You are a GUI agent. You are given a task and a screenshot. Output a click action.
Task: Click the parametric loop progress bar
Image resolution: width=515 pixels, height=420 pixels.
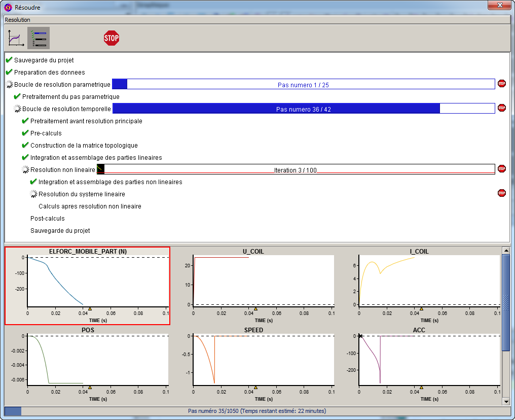(x=303, y=85)
